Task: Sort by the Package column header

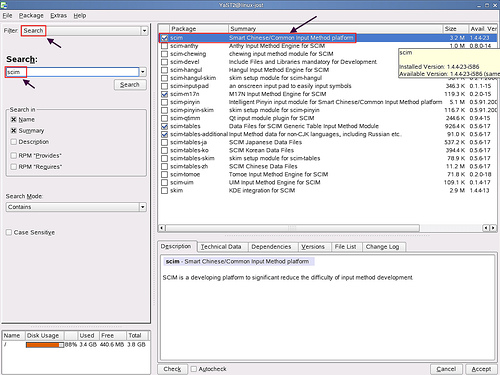Action: click(x=199, y=29)
